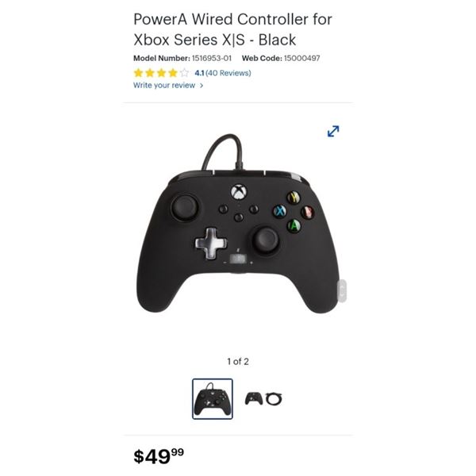Click the 4.1 rating score
The image size is (476, 476).
point(199,73)
